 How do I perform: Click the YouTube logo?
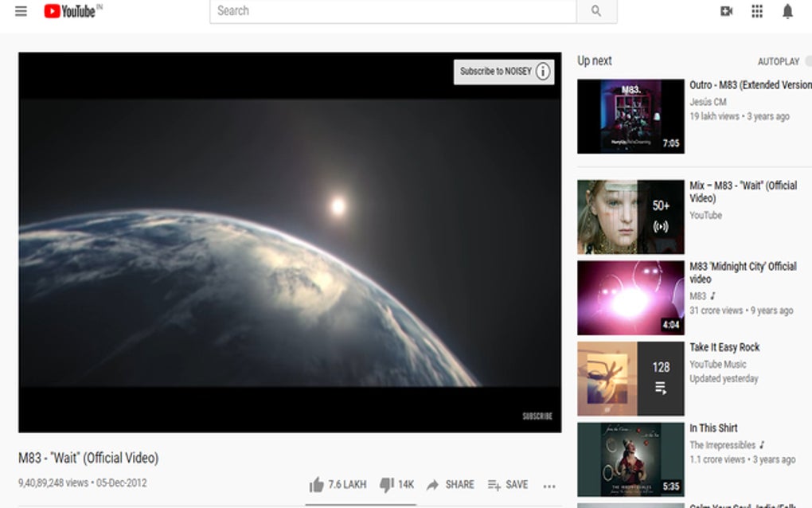[70, 11]
